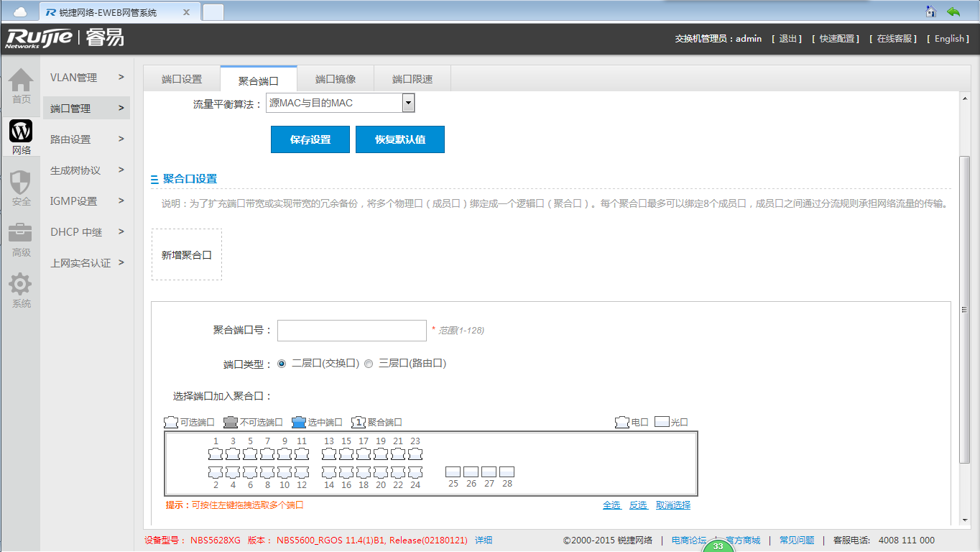980x552 pixels.
Task: Click the 保存设置 button
Action: 310,139
